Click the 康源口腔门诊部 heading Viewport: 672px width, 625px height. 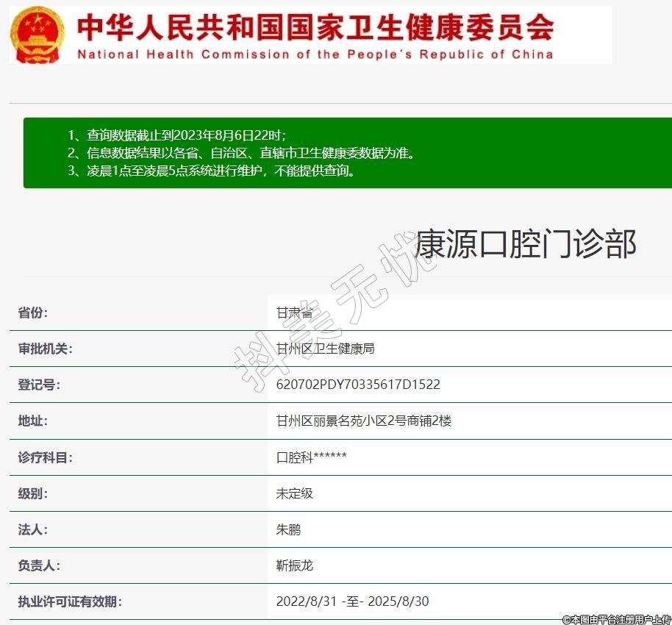click(525, 244)
